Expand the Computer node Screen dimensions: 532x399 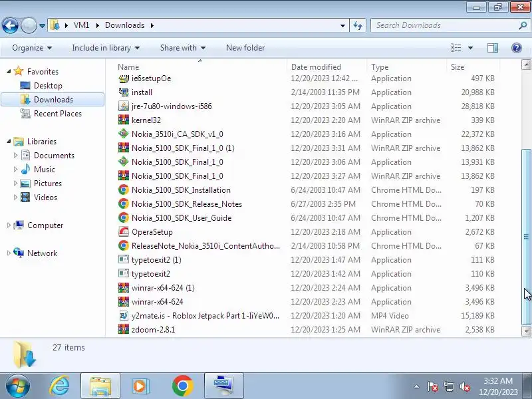9,225
